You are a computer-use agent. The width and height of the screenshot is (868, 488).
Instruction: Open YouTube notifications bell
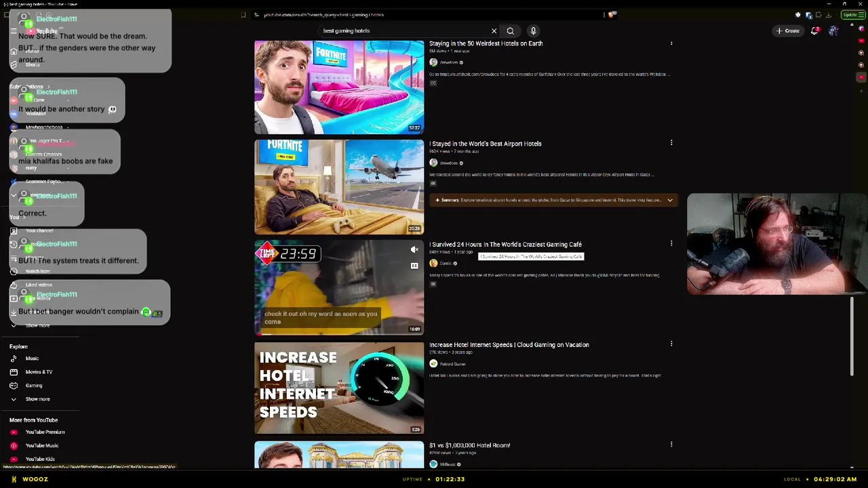814,30
